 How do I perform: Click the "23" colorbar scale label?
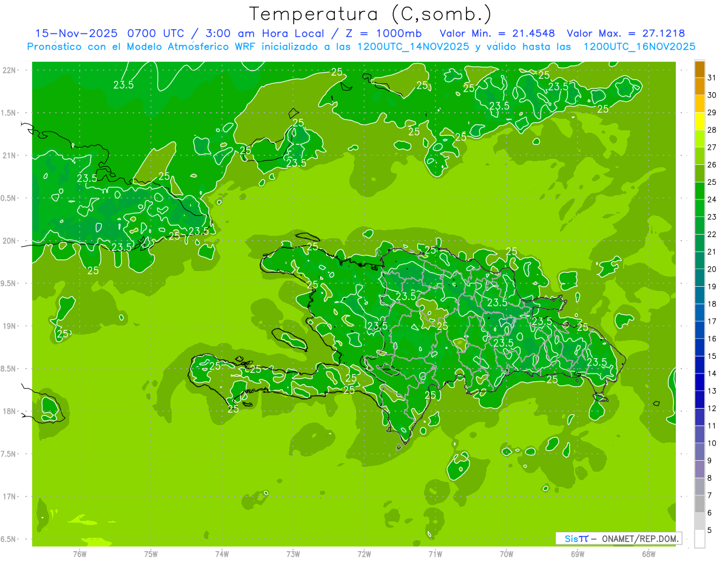tap(712, 217)
